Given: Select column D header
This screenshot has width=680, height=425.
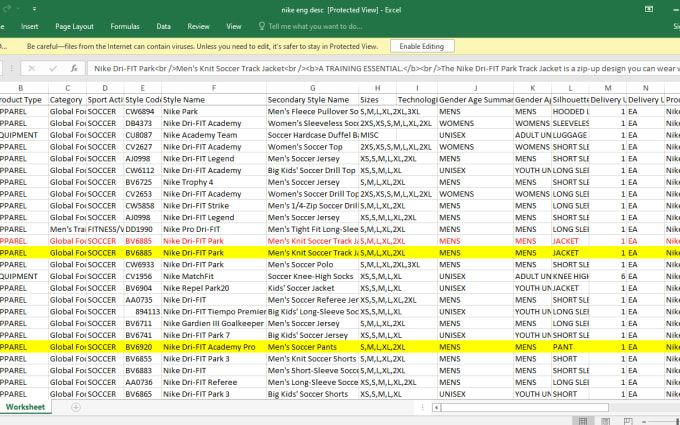Looking at the screenshot, I should click(105, 88).
